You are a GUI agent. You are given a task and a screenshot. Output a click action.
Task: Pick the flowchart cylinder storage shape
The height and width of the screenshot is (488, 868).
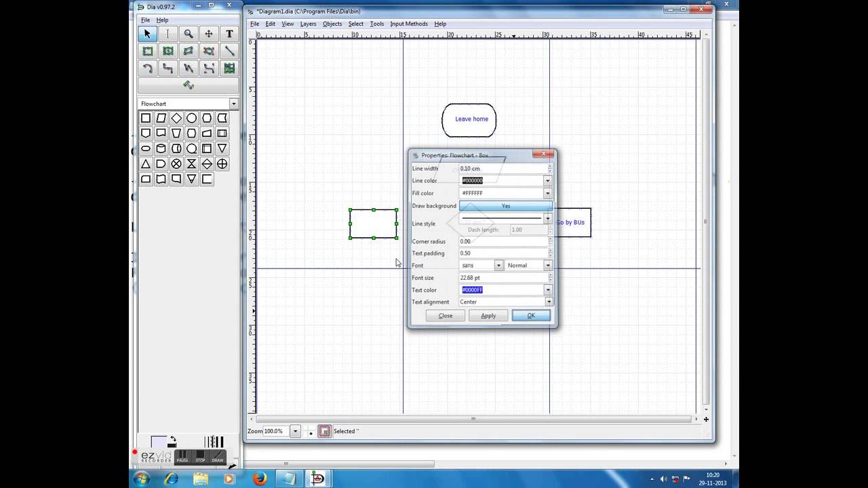tap(161, 148)
